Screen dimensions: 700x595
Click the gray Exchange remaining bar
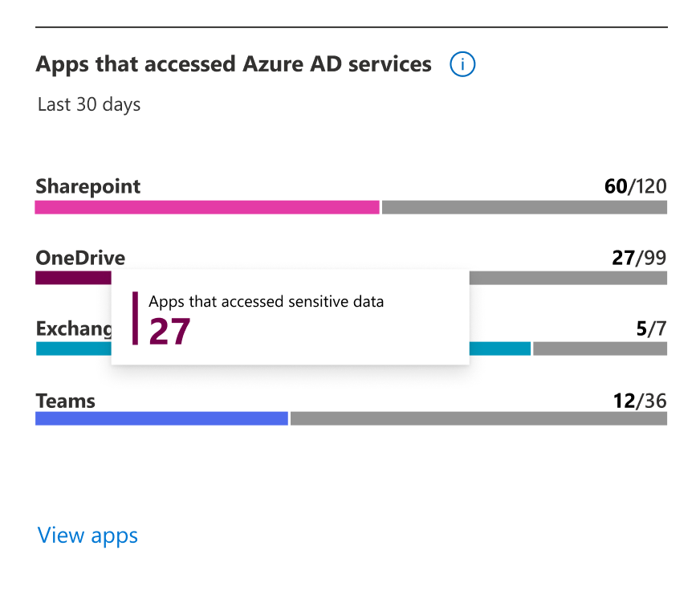(x=600, y=348)
